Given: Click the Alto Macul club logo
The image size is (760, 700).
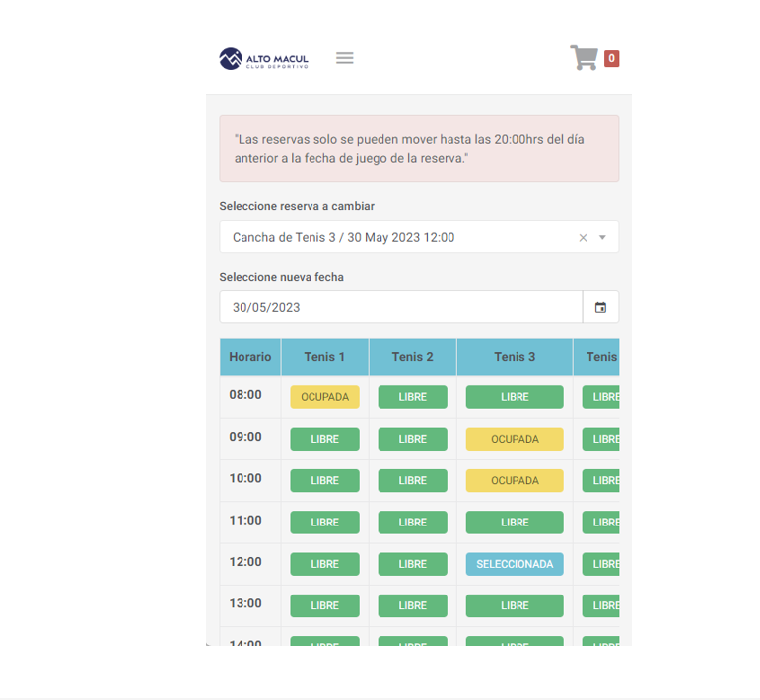Looking at the screenshot, I should [263, 58].
